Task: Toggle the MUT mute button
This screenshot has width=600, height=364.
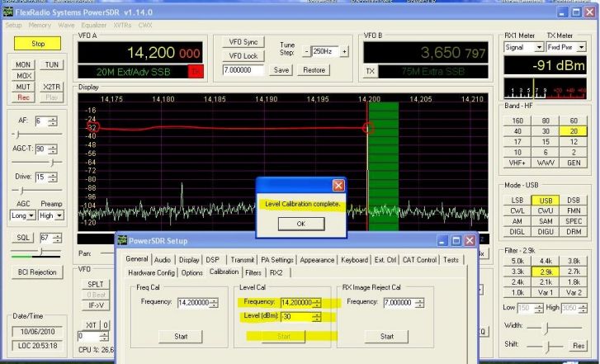Action: point(23,87)
